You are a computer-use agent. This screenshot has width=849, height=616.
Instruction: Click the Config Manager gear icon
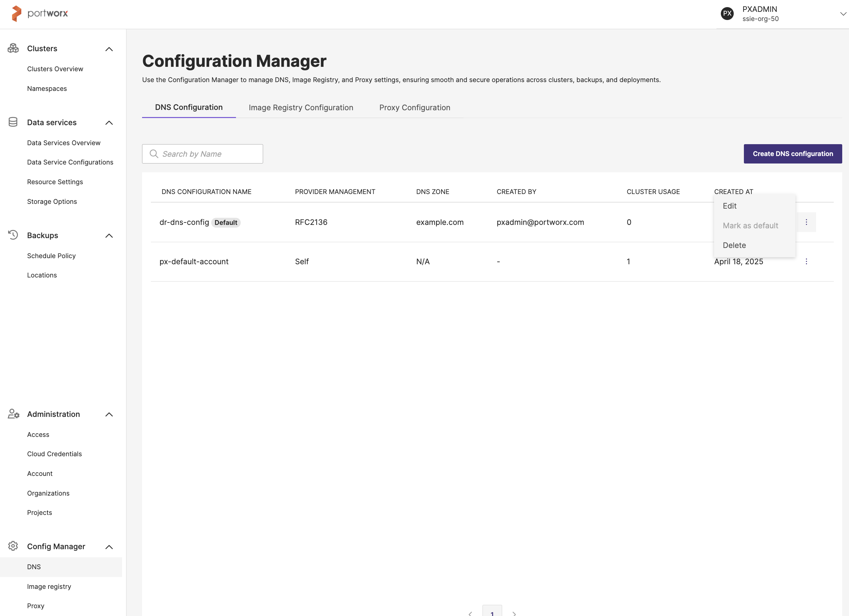[13, 546]
